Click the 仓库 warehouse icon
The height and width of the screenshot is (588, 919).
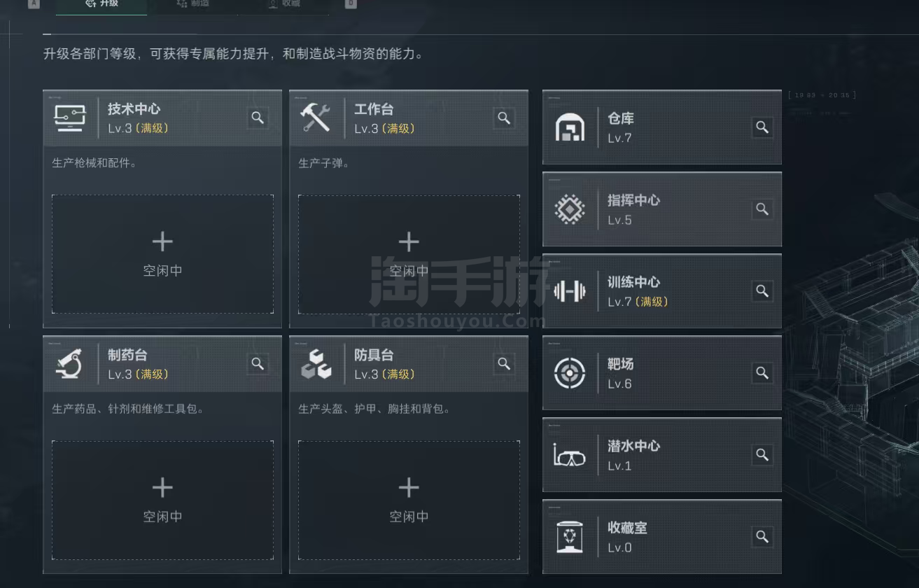(x=570, y=127)
